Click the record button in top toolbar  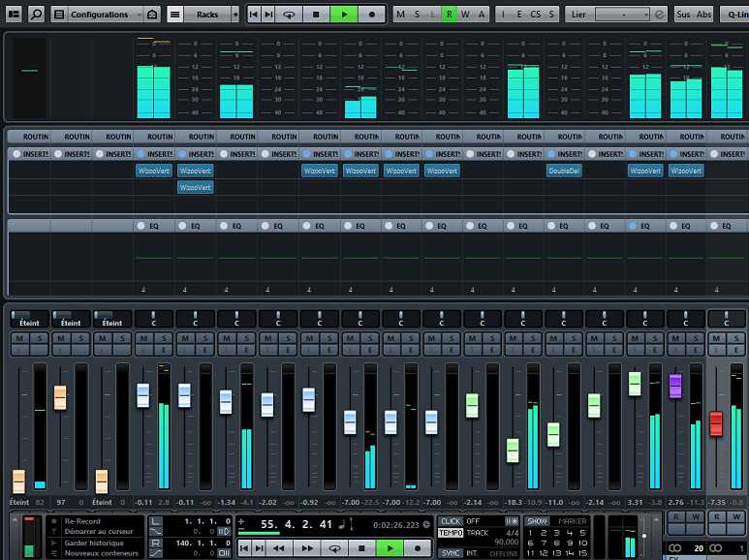[x=372, y=15]
